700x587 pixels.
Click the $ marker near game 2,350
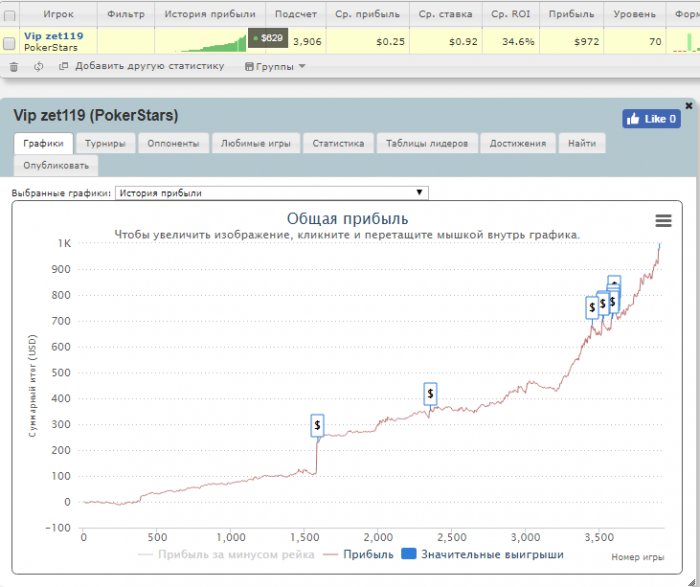(x=430, y=394)
